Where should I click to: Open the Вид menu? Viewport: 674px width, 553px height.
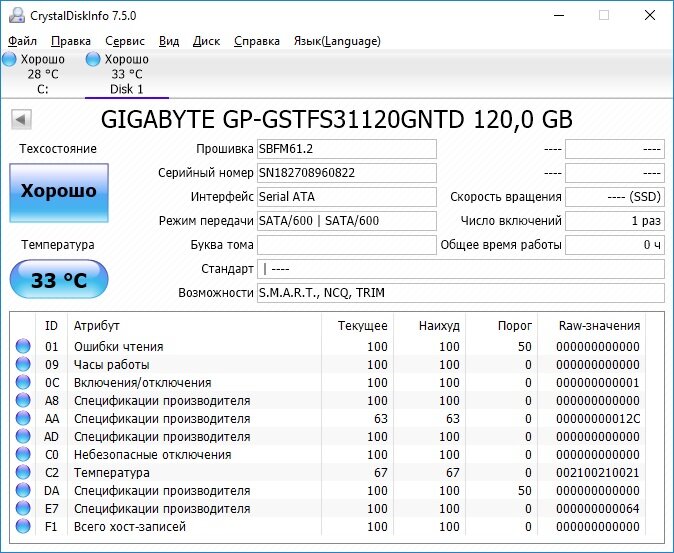[169, 41]
